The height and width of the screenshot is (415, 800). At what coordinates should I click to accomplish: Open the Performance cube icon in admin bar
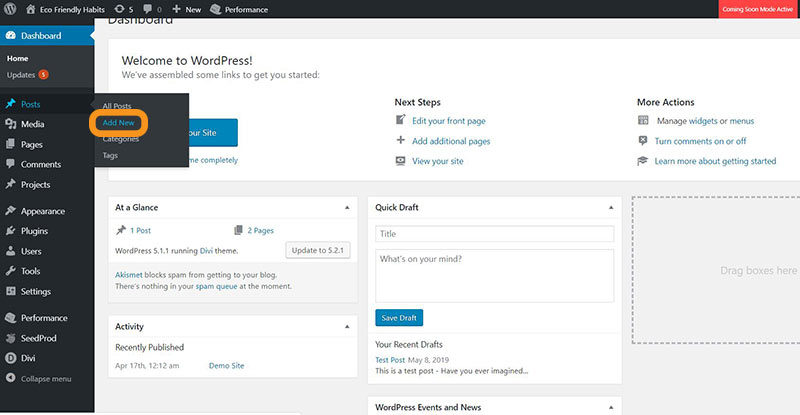coord(216,9)
